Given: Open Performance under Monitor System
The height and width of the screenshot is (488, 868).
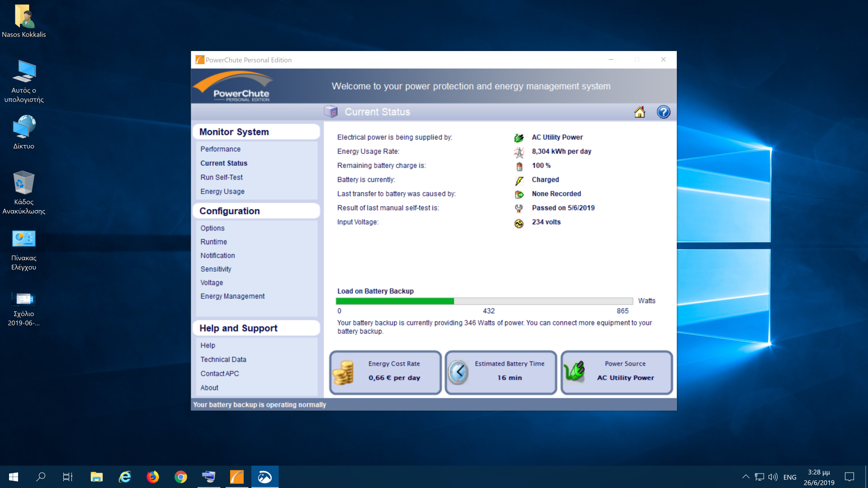Looking at the screenshot, I should 221,149.
